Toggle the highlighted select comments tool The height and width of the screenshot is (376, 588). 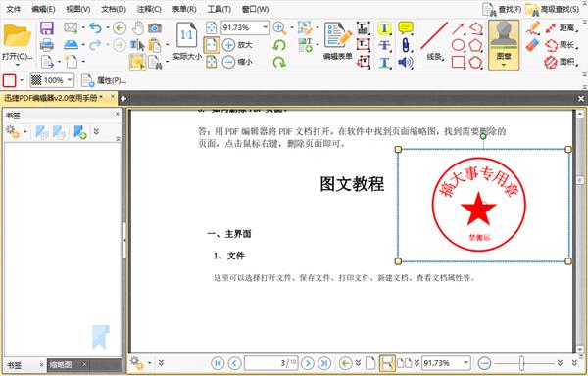(x=137, y=62)
